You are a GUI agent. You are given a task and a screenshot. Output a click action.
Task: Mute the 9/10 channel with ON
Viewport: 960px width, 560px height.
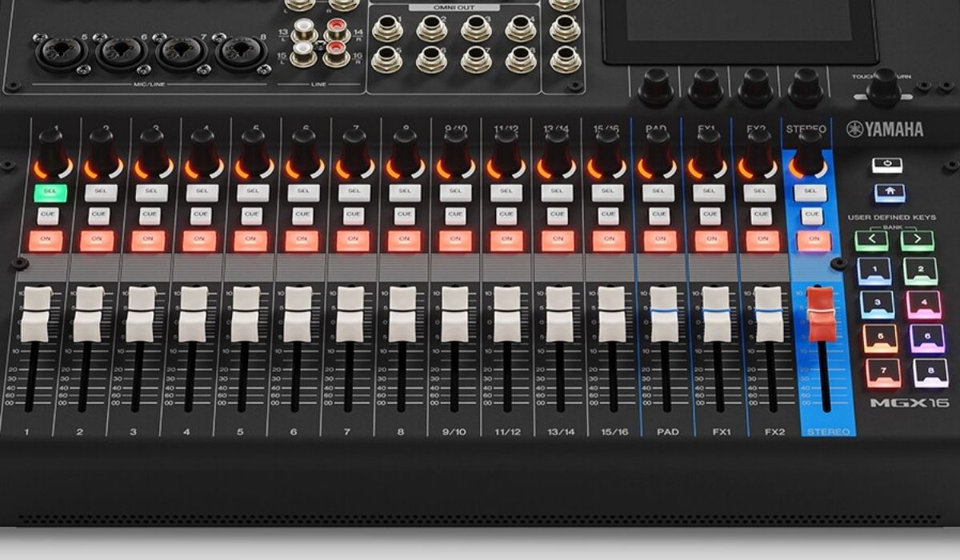point(455,240)
